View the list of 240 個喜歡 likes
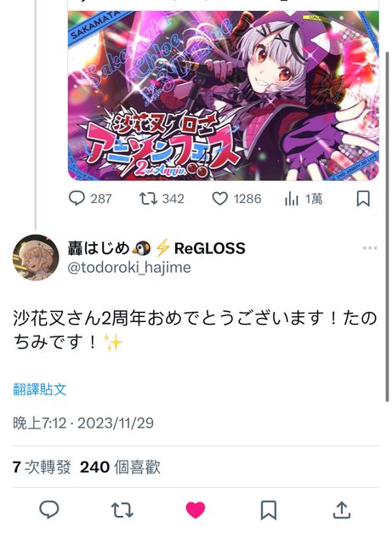This screenshot has width=392, height=544. pos(120,467)
